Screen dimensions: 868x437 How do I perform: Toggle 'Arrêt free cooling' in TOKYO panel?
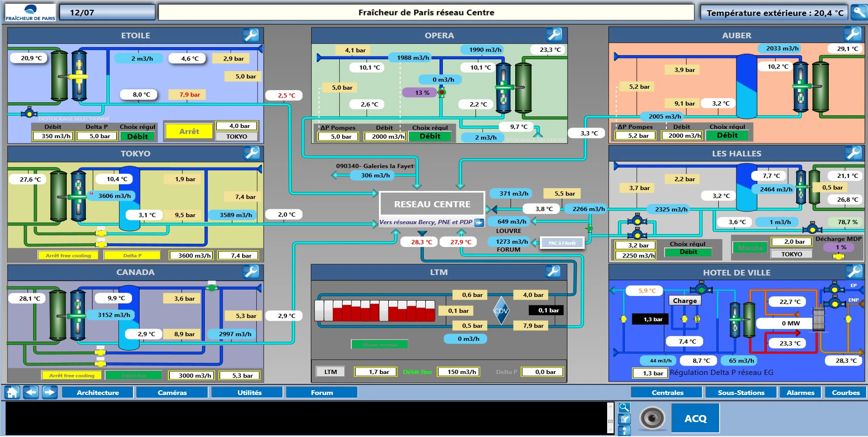[68, 255]
